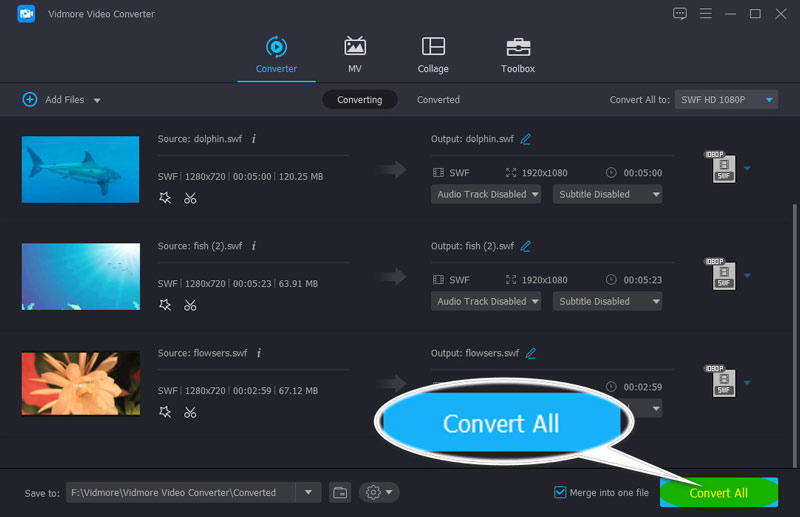
Task: Open the Toolbox tab
Action: [x=517, y=55]
